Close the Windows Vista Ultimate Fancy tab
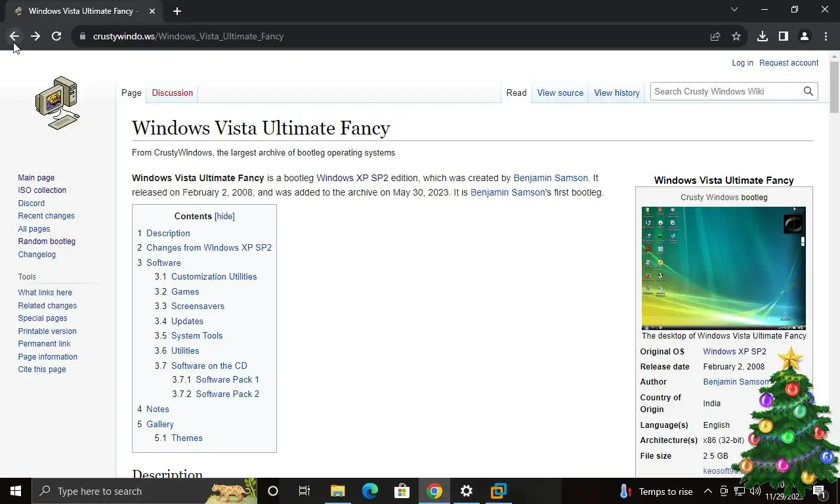Screen dimensions: 840x504 click(x=152, y=10)
